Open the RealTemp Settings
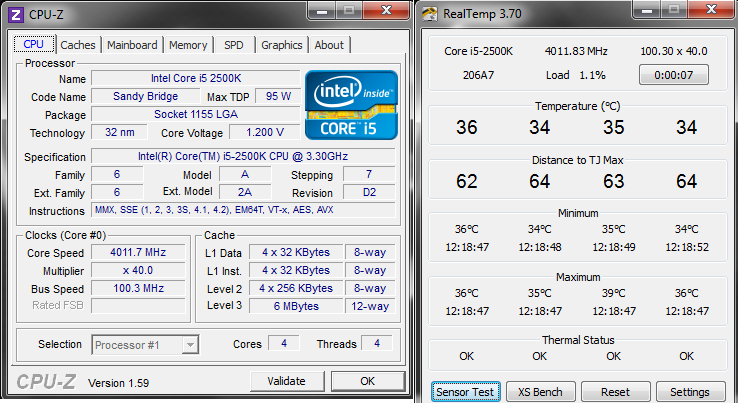 [689, 392]
